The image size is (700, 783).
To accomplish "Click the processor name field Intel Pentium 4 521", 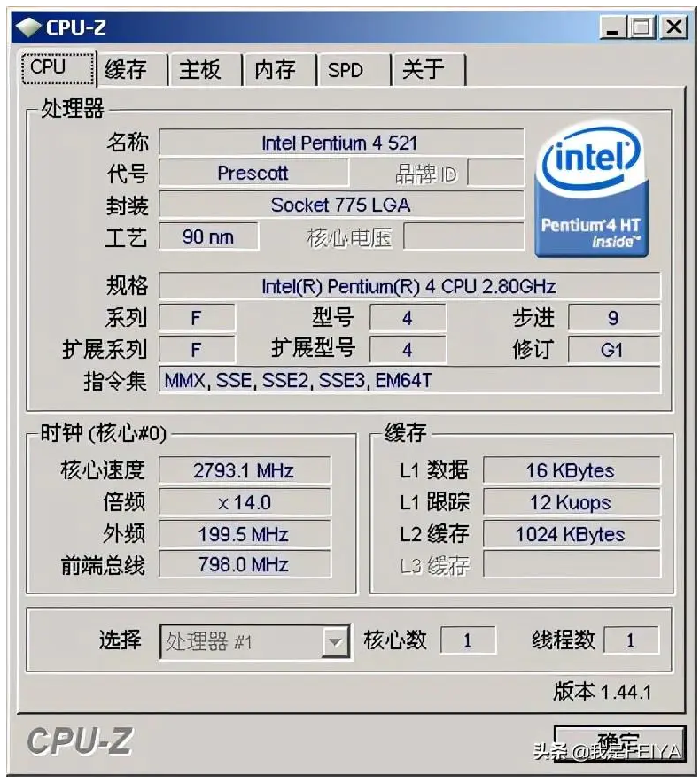I will 341,143.
